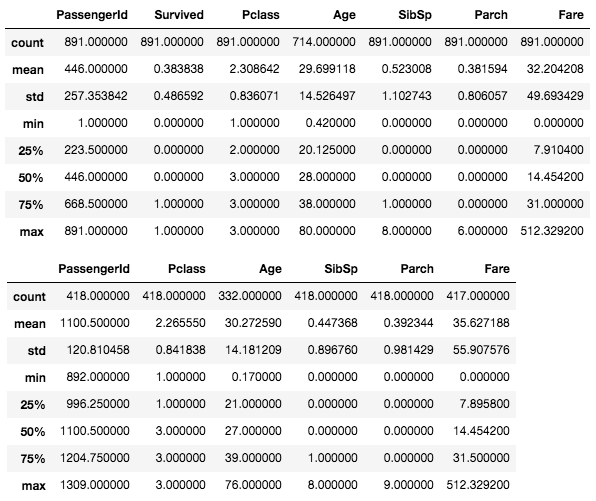This screenshot has width=596, height=501.
Task: Select Age min value 0.170000
Action: point(257,377)
